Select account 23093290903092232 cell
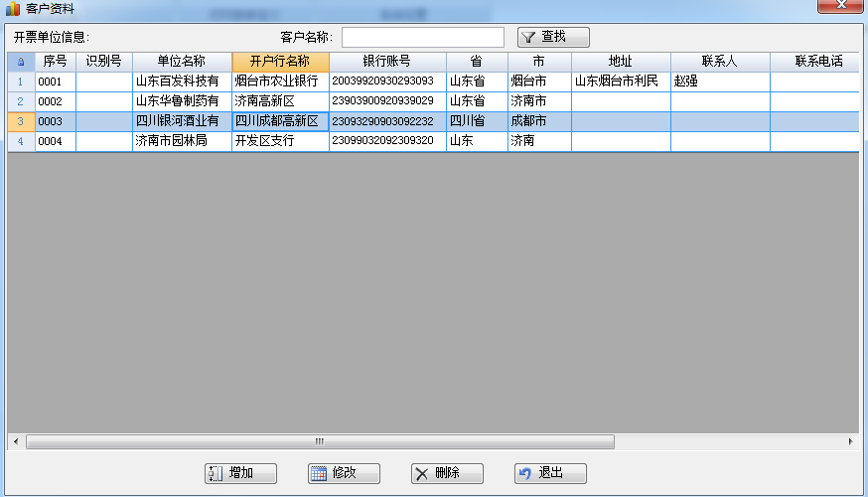Screen dimensions: 868x497 (x=387, y=121)
